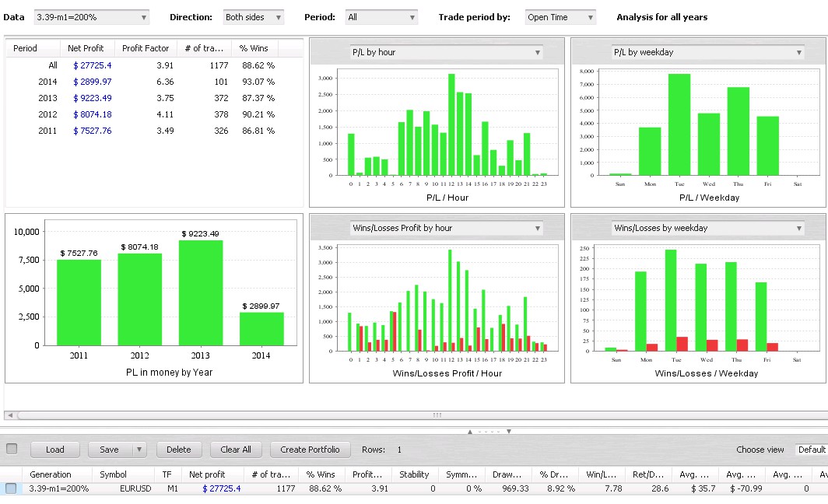Open the Period dropdown set to All
Viewport: 828px width, 504px height.
tap(381, 17)
